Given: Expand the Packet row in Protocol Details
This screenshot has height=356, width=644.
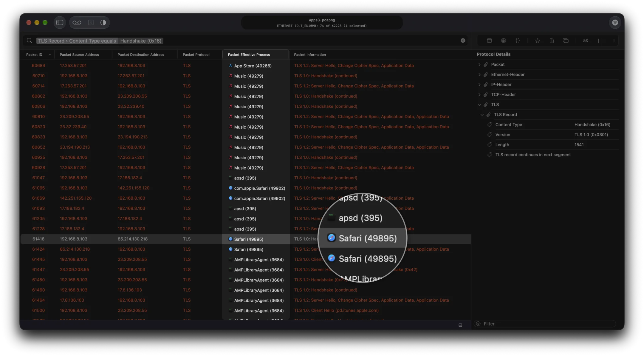Looking at the screenshot, I should (479, 64).
